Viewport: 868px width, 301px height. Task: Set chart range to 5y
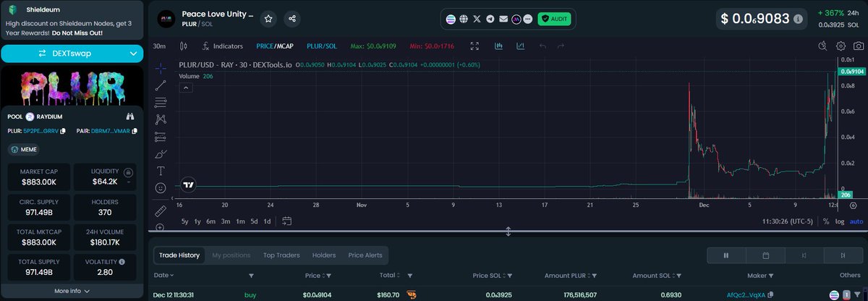coord(185,221)
